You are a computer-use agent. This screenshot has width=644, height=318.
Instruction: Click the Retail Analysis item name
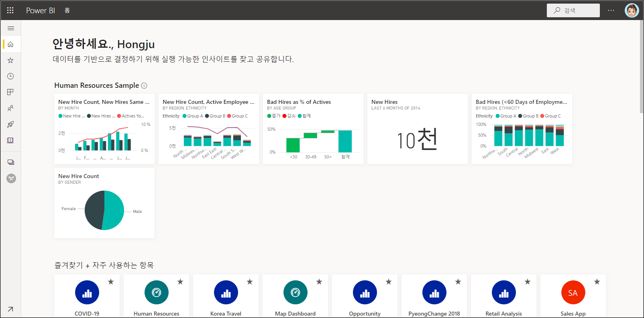(504, 314)
